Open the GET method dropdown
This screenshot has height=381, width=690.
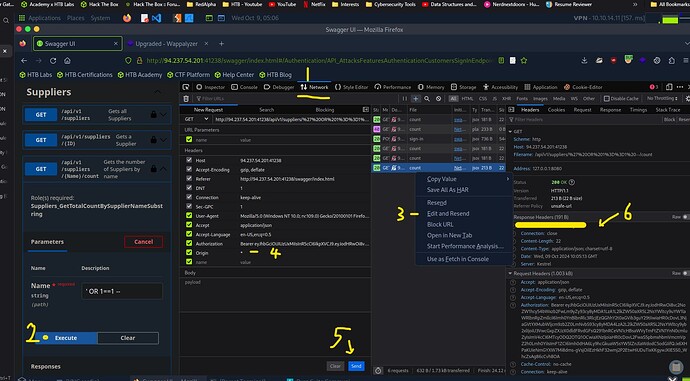pyautogui.click(x=196, y=119)
